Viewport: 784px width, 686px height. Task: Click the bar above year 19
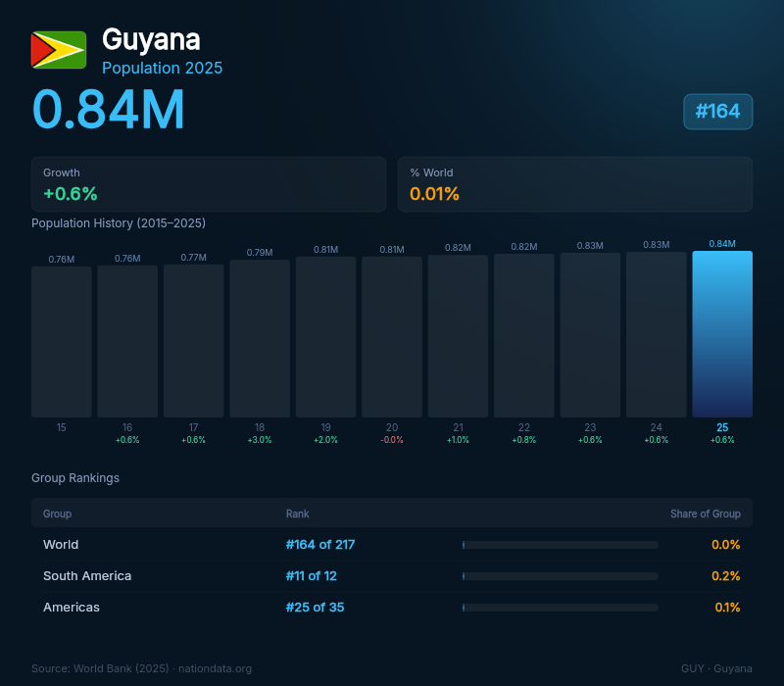[x=325, y=336]
